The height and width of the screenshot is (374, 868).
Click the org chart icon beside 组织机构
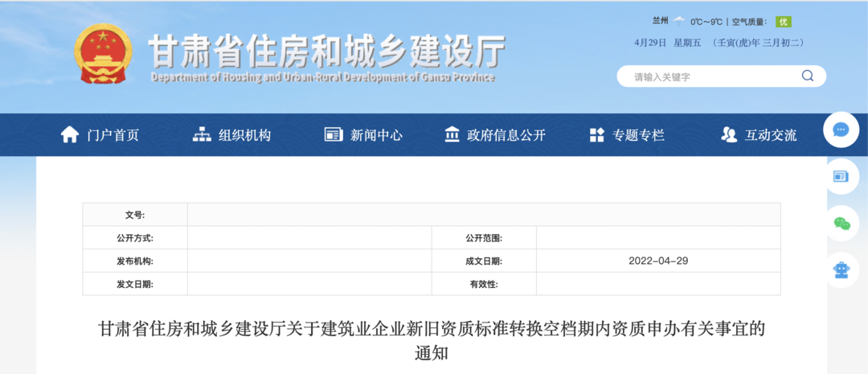pyautogui.click(x=202, y=135)
